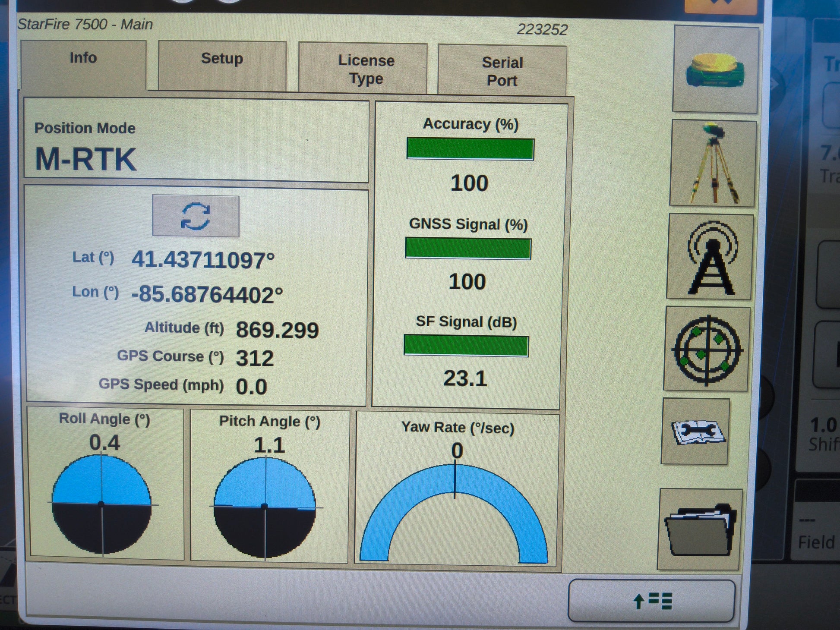Open the Info tab
This screenshot has width=840, height=630.
click(x=83, y=65)
